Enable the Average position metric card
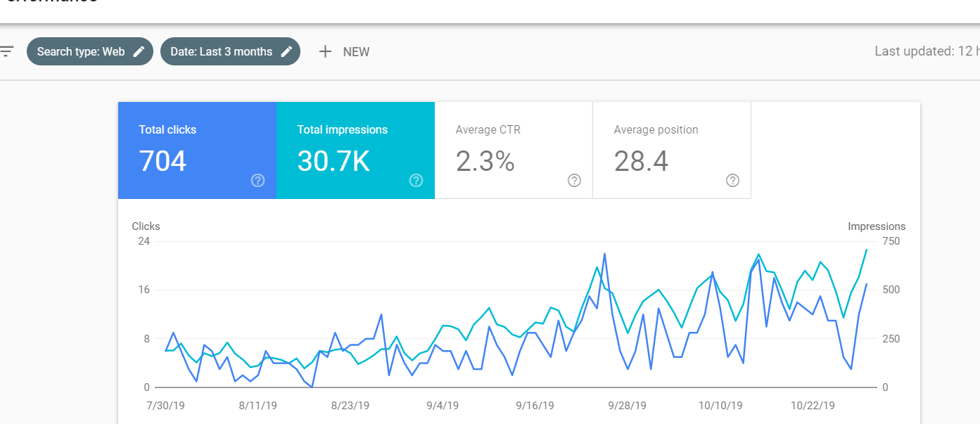This screenshot has height=424, width=980. click(x=672, y=150)
